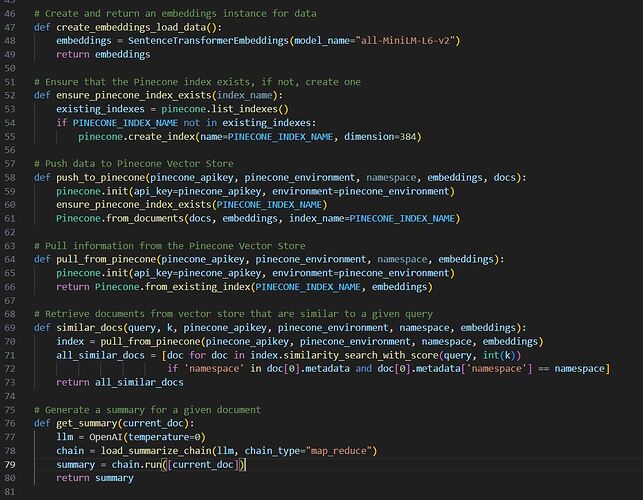
Task: Click 'return embeddings' on line 49
Action: coord(103,55)
